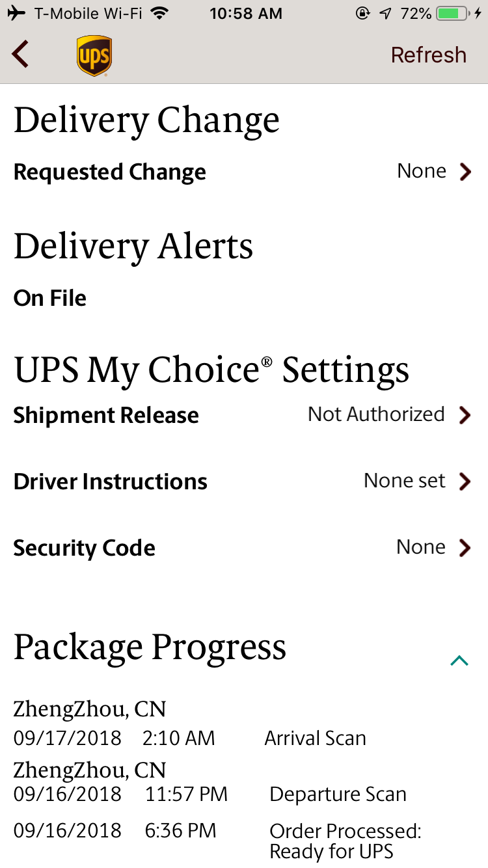Tap the Security Code label

[84, 548]
